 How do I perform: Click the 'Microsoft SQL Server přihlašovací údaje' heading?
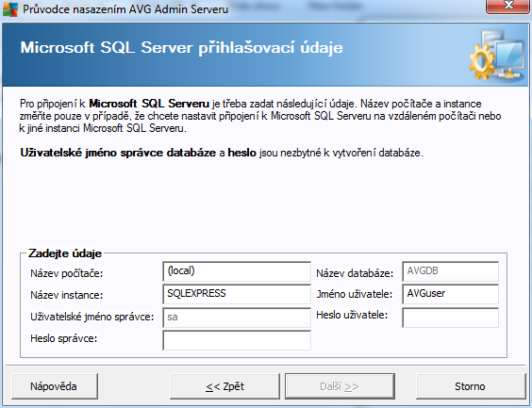click(x=181, y=48)
